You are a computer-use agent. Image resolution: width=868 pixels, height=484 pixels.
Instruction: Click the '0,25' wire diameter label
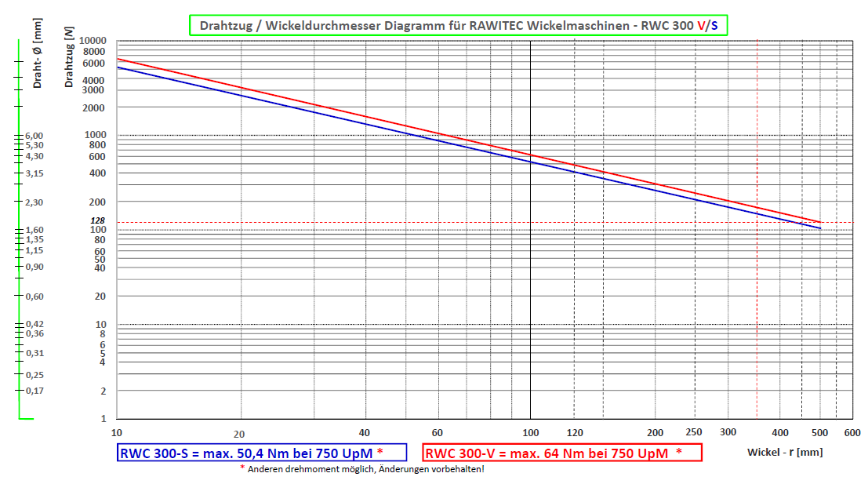pyautogui.click(x=35, y=375)
